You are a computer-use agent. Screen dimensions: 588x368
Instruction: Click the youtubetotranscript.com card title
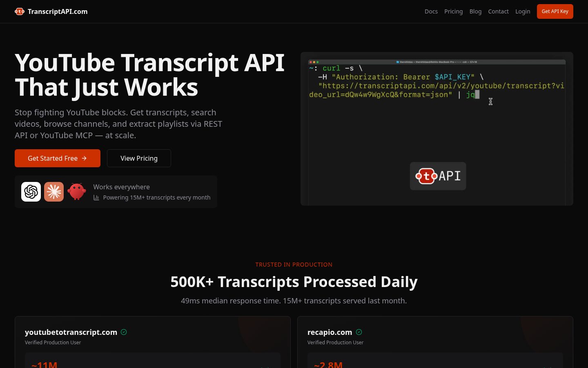(x=71, y=332)
